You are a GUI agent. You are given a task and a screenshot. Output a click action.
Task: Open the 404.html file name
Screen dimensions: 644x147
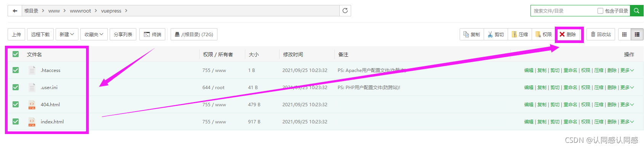pyautogui.click(x=50, y=104)
